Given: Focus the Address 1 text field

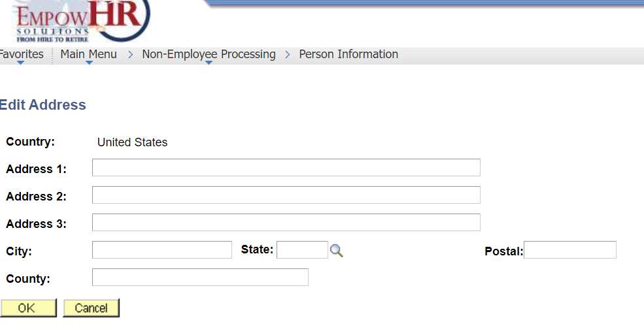Looking at the screenshot, I should [286, 168].
